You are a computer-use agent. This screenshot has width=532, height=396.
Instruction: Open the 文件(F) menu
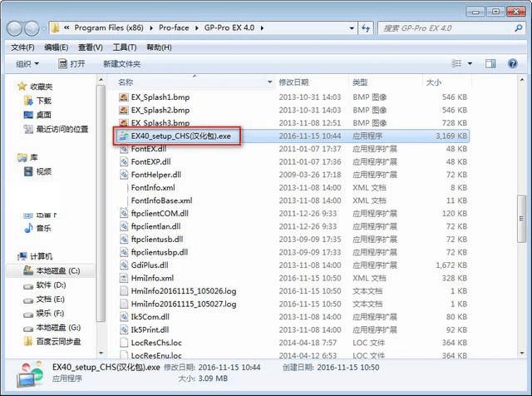22,47
